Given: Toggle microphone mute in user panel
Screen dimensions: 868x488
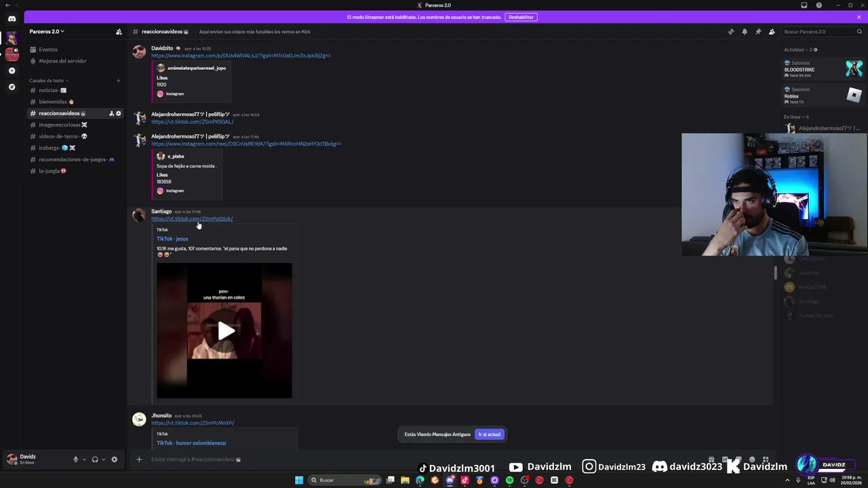Looking at the screenshot, I should [x=75, y=460].
